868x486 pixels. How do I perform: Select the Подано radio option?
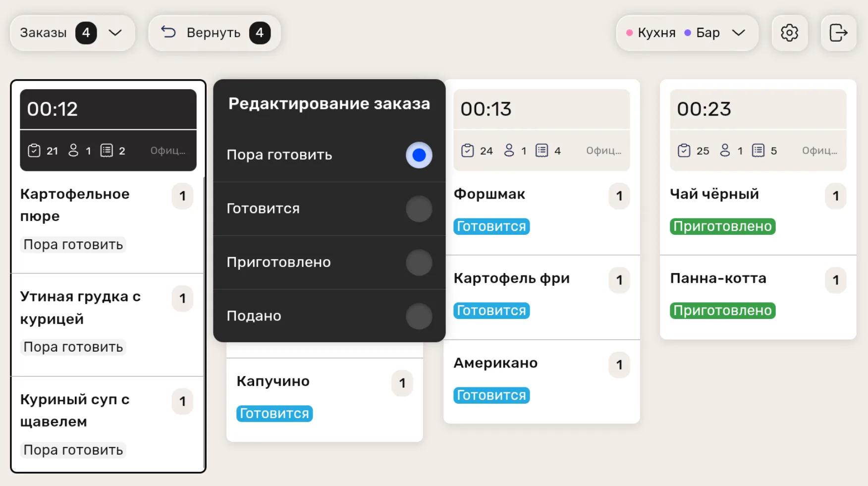click(x=419, y=316)
